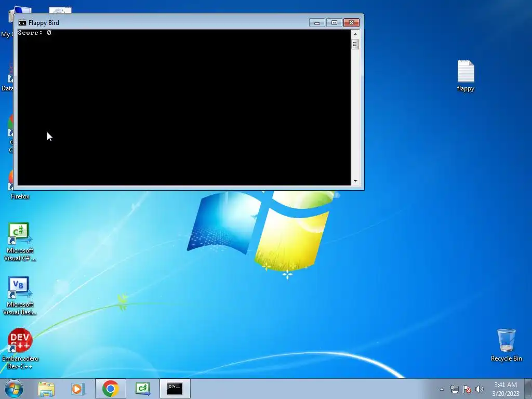Minimize the Flappy Bird window
The width and height of the screenshot is (532, 399).
(317, 23)
